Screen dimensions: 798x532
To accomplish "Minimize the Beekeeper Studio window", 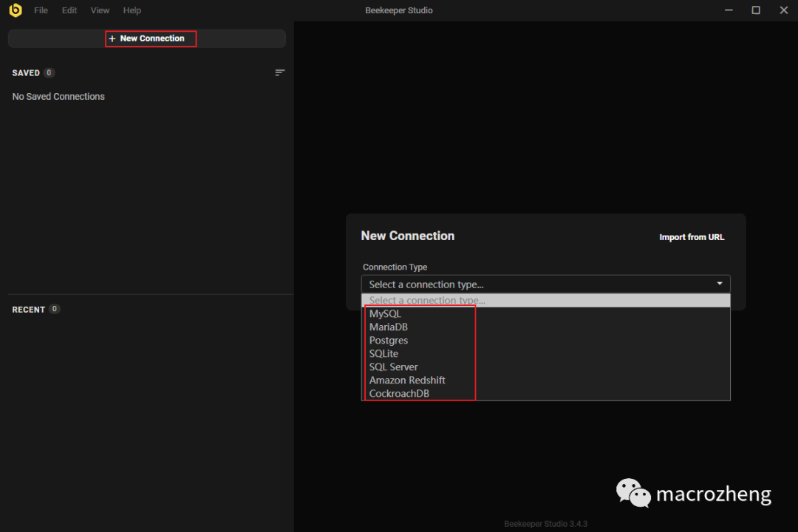I will [729, 10].
